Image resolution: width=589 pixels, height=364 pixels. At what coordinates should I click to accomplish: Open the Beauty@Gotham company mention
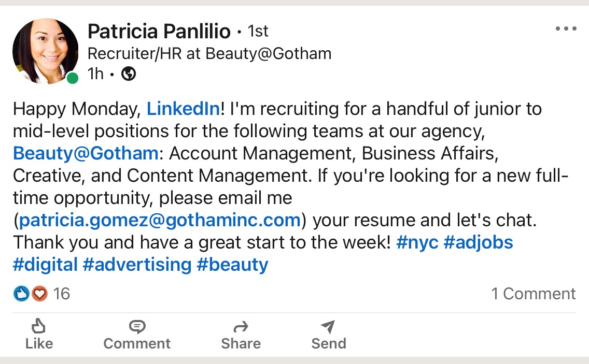(x=86, y=153)
